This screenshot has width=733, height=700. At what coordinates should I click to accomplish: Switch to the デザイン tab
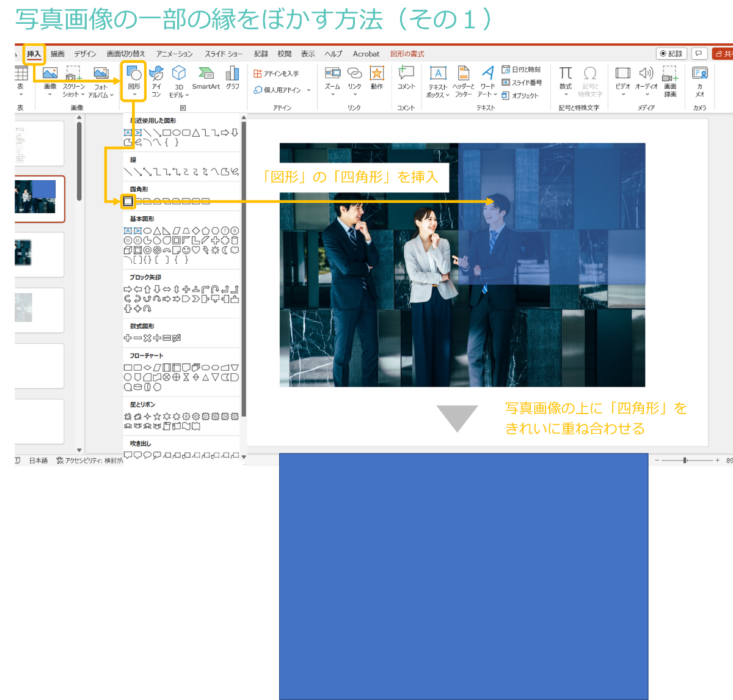85,54
